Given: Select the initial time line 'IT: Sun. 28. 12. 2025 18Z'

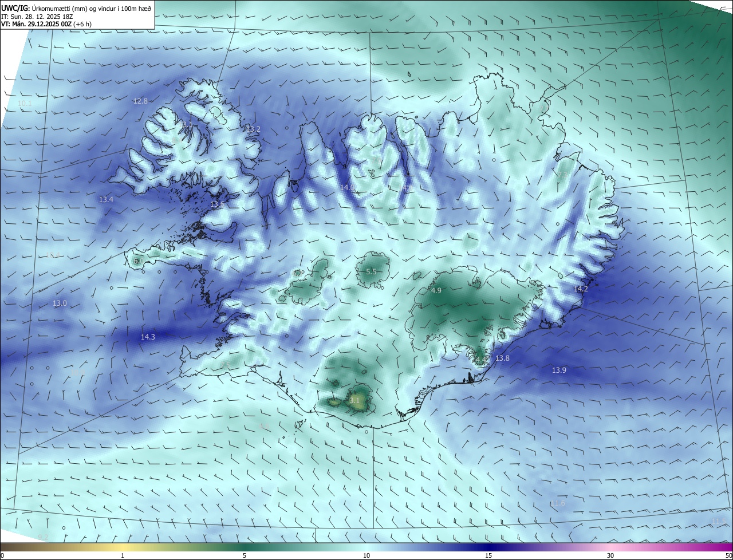Looking at the screenshot, I should point(38,17).
